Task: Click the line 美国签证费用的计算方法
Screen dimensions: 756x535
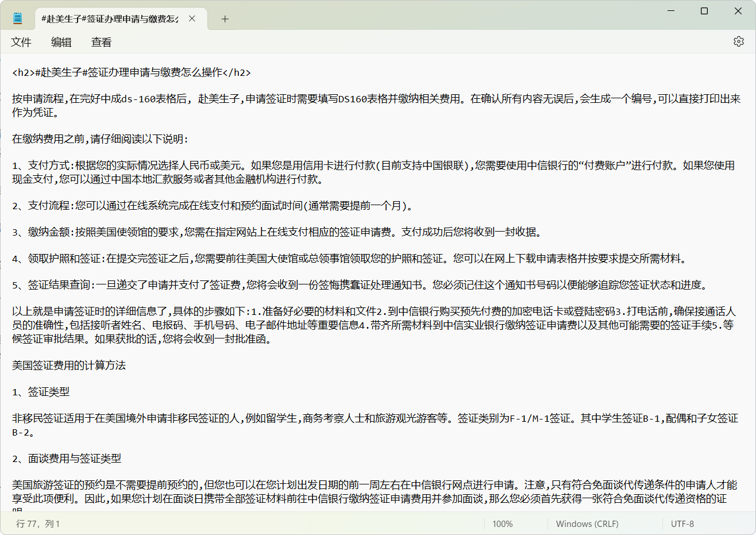Action: 69,365
